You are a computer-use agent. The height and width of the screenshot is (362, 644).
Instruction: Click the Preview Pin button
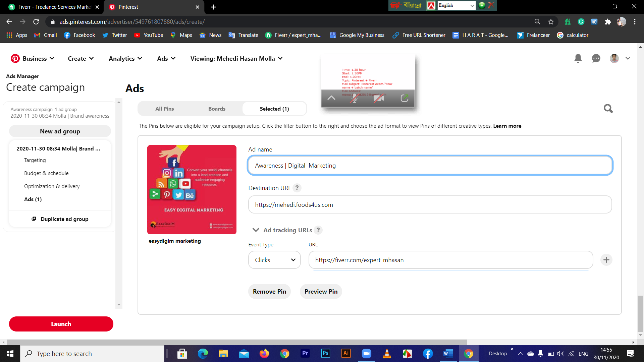coord(321,292)
